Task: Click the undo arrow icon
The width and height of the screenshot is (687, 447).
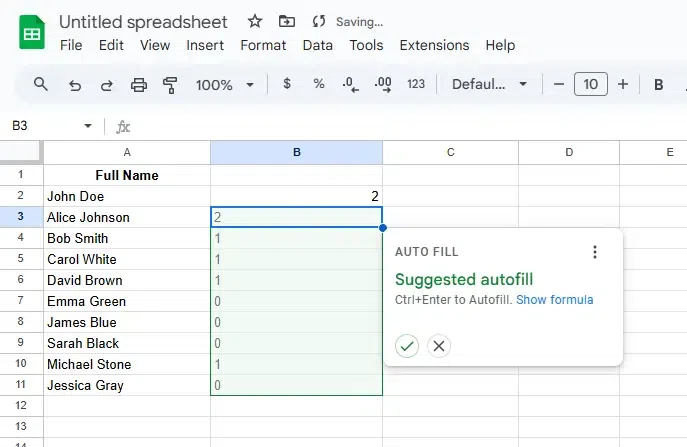Action: pos(74,85)
